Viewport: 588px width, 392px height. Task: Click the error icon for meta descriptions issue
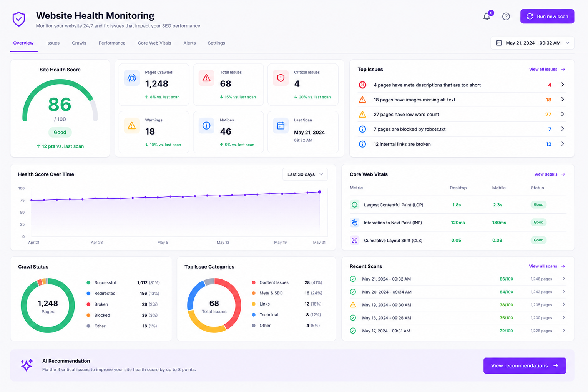362,85
